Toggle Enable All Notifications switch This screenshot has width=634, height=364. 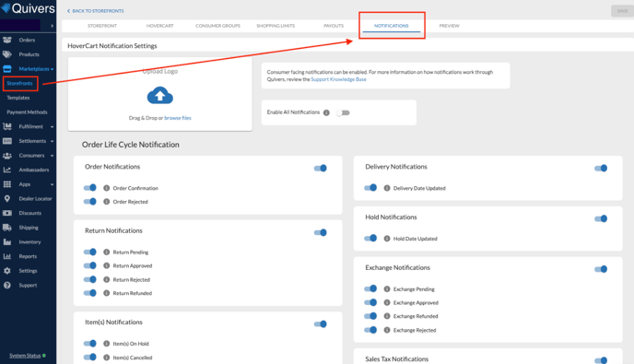343,112
